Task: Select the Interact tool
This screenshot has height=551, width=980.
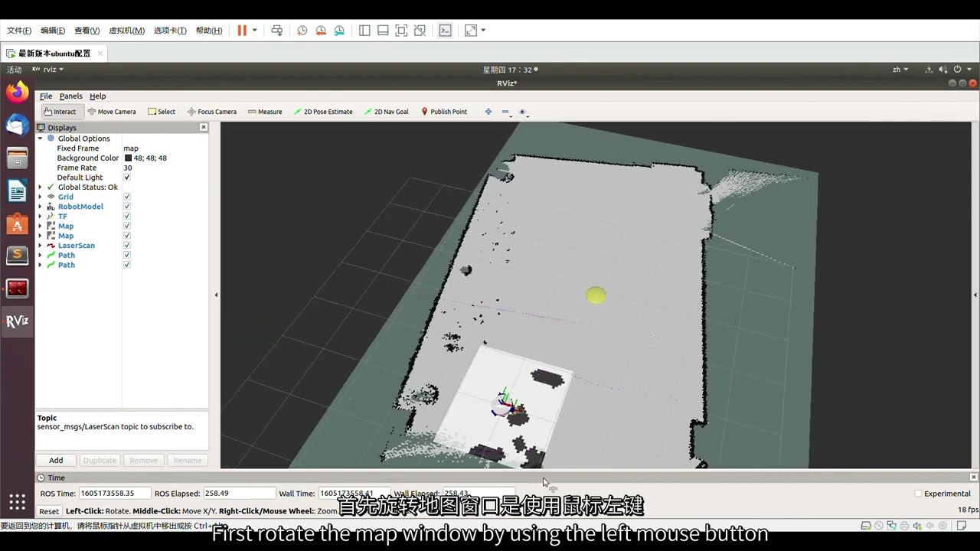Action: pyautogui.click(x=60, y=112)
